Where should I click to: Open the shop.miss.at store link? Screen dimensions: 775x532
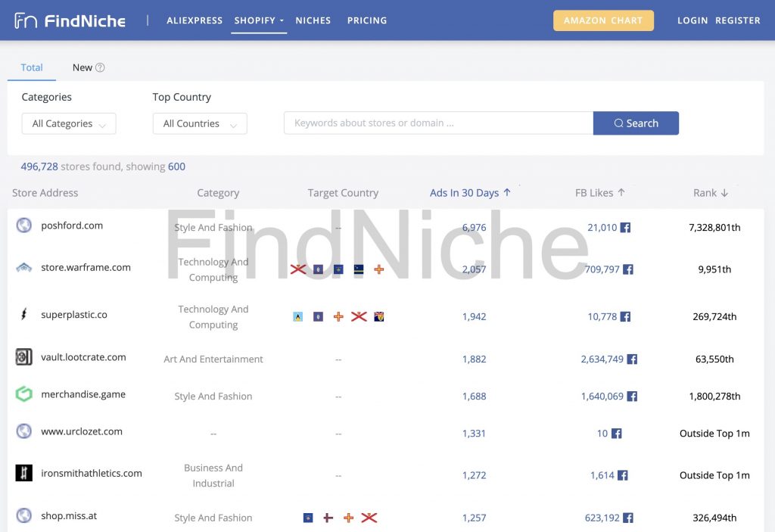click(69, 515)
